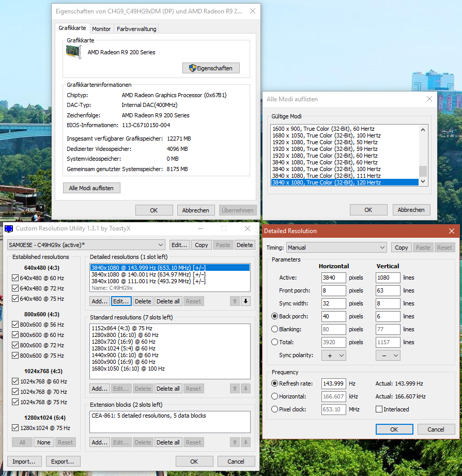The image size is (462, 476).
Task: Expand the SAM0E5E monitor selection dropdown
Action: (x=86, y=245)
